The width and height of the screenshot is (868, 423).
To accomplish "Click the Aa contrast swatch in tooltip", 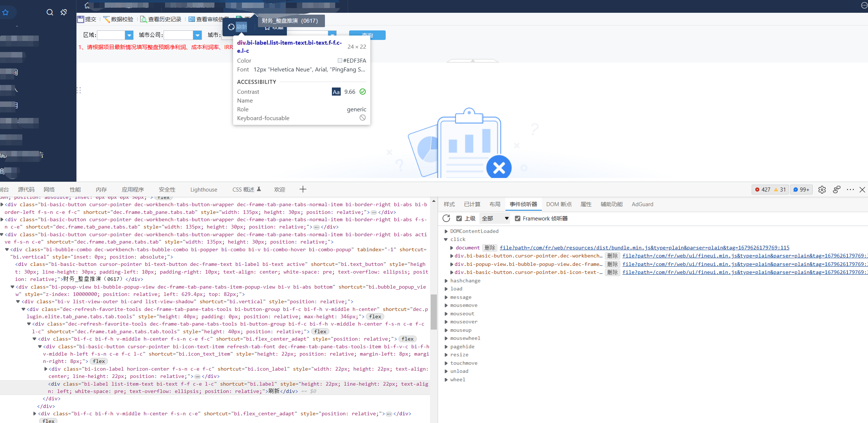I will point(336,92).
